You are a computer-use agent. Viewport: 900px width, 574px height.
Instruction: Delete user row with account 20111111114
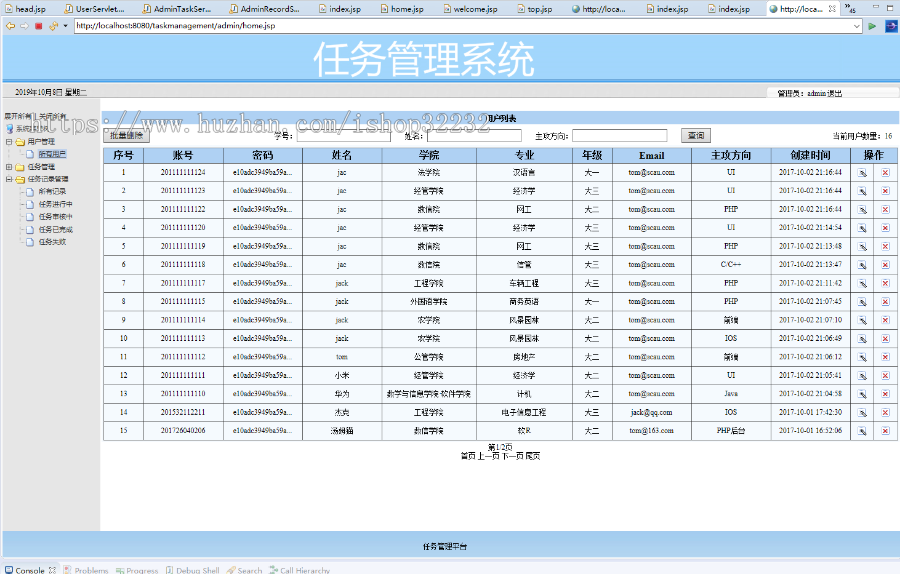coord(885,320)
